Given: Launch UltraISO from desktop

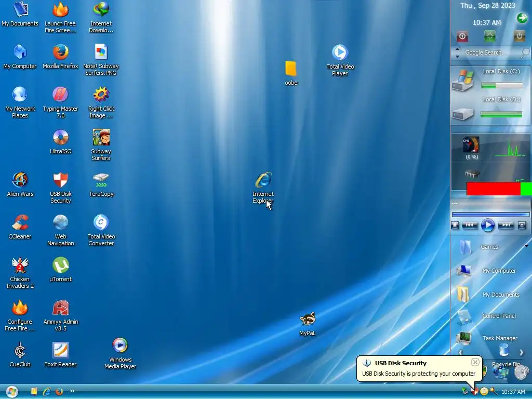Looking at the screenshot, I should point(61,142).
